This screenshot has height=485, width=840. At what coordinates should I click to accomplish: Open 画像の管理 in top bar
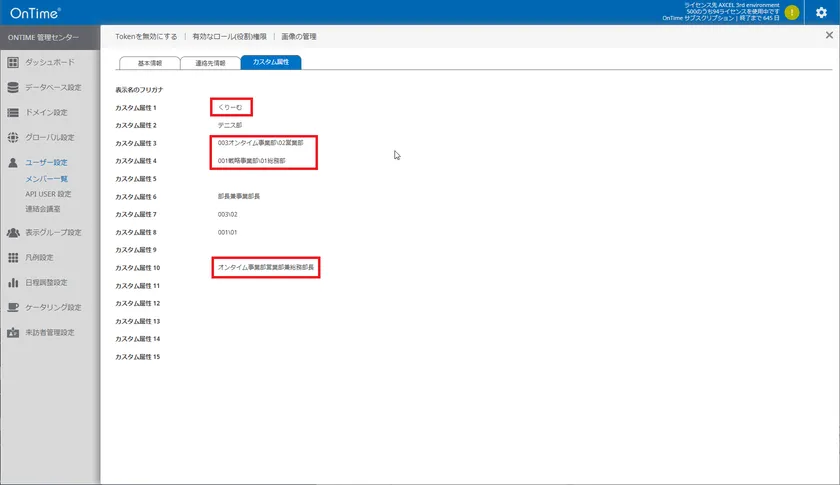[x=297, y=37]
